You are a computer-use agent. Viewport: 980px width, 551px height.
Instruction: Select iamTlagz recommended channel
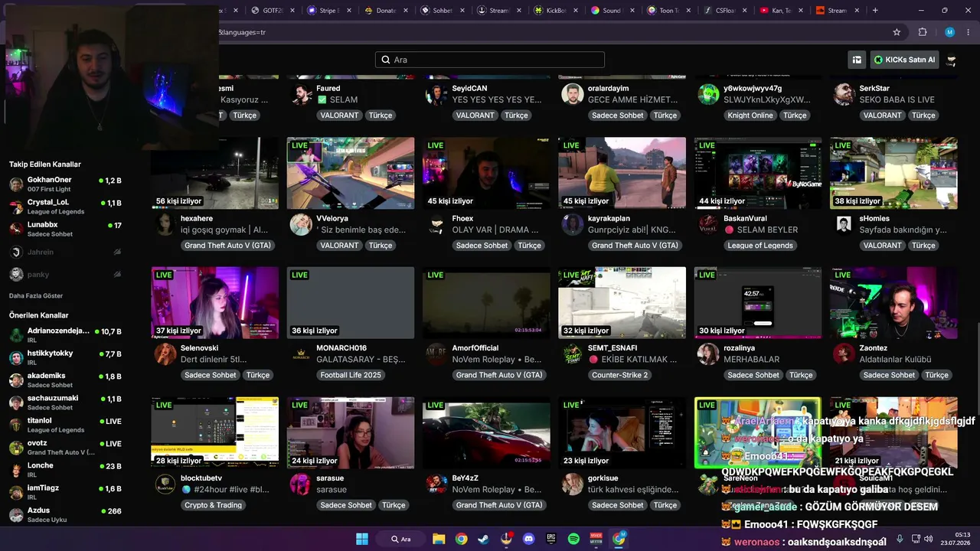coord(65,492)
